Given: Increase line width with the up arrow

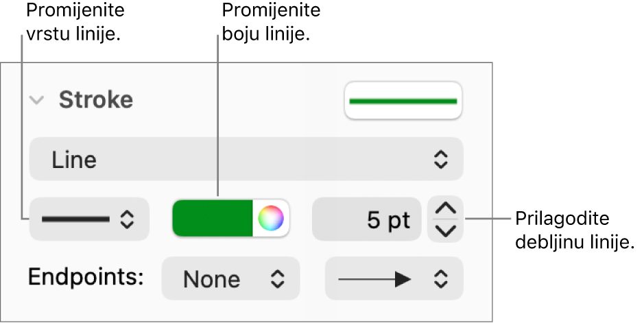Looking at the screenshot, I should pos(445,209).
